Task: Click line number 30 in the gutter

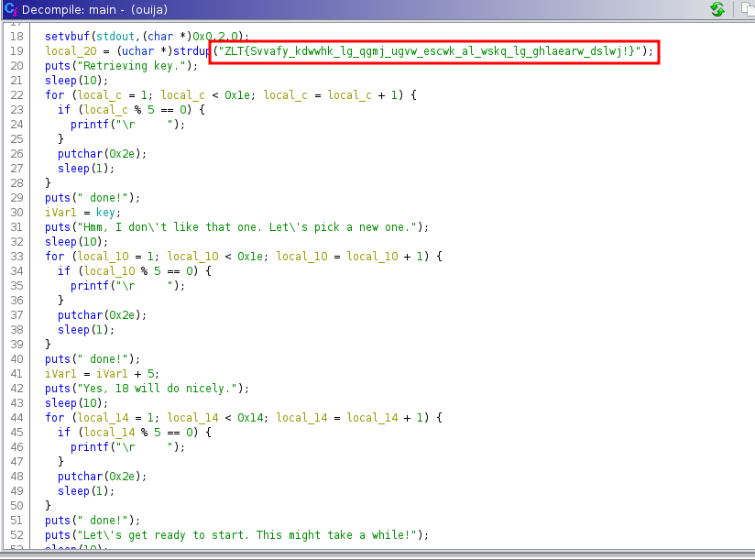Action: pos(17,212)
